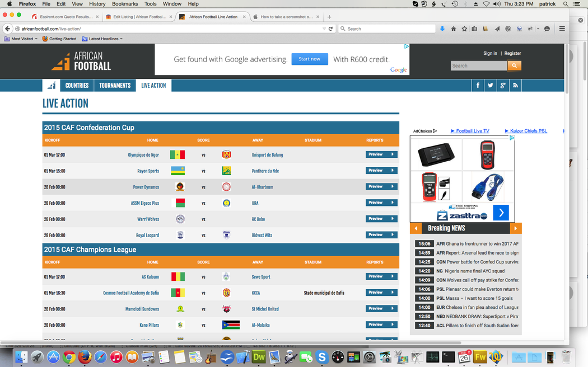Open the URL bar history dropdown arrow
The height and width of the screenshot is (367, 588).
coord(324,29)
